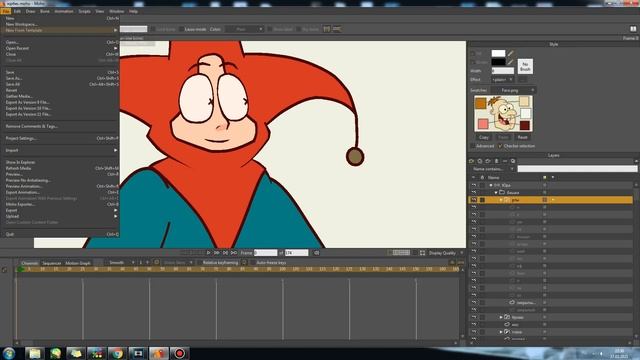Screen dimensions: 640x360
Task: Choose Export Animation from File menu
Action: [60, 192]
